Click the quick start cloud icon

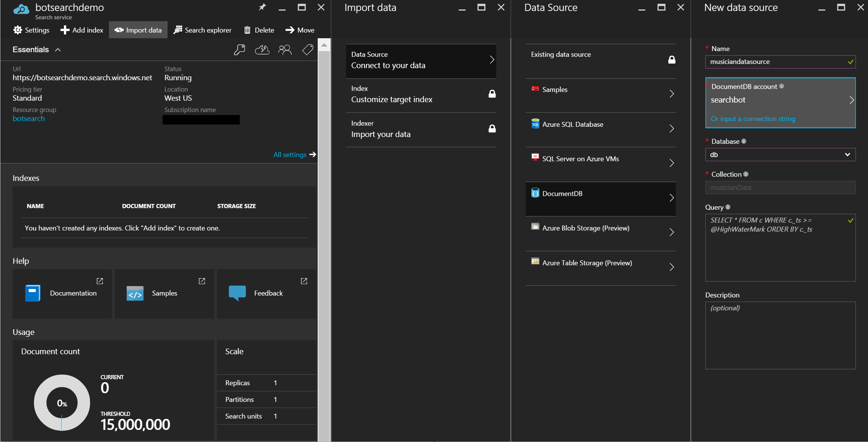262,50
